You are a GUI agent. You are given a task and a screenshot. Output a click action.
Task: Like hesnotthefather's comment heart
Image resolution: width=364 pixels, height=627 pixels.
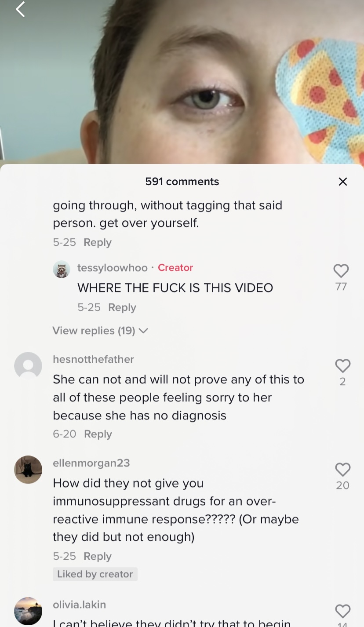point(342,366)
